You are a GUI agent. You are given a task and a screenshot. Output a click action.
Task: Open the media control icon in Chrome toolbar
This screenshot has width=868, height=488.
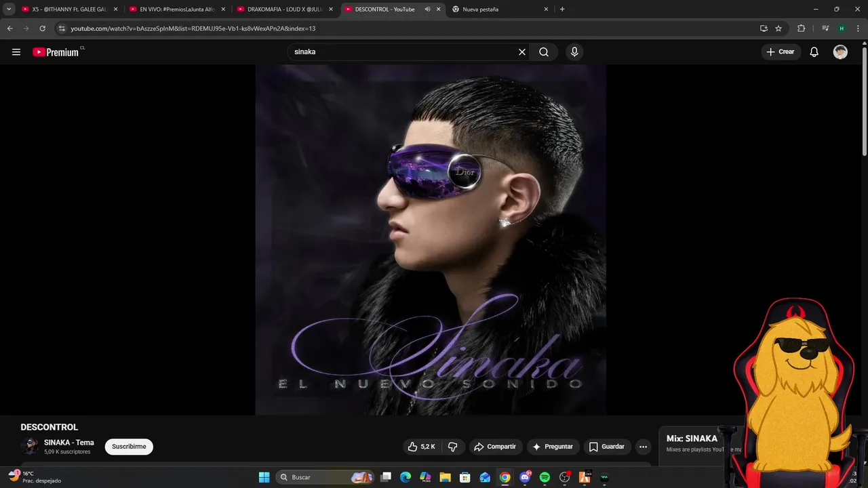pos(825,28)
